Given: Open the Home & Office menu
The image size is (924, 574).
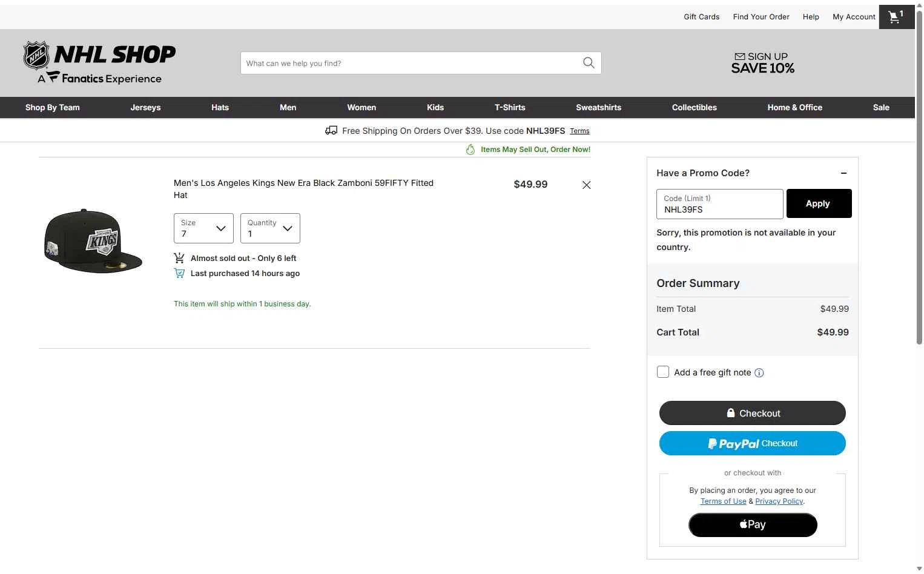Looking at the screenshot, I should [795, 108].
